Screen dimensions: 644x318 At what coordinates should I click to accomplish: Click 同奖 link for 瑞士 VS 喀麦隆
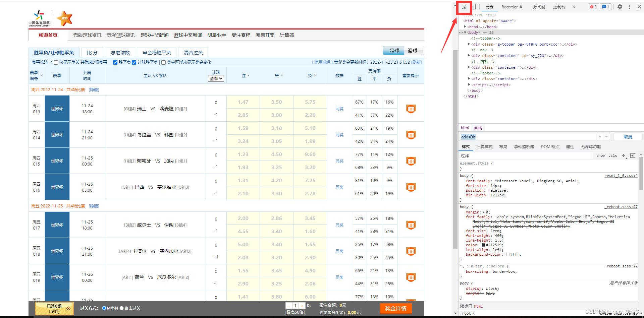click(x=339, y=109)
